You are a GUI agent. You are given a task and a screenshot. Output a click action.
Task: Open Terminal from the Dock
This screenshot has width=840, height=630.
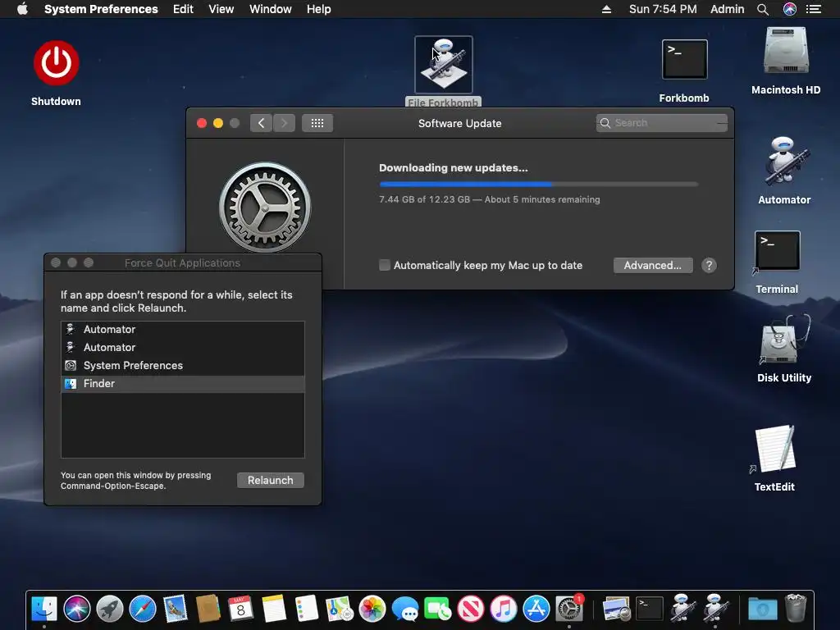click(x=650, y=609)
